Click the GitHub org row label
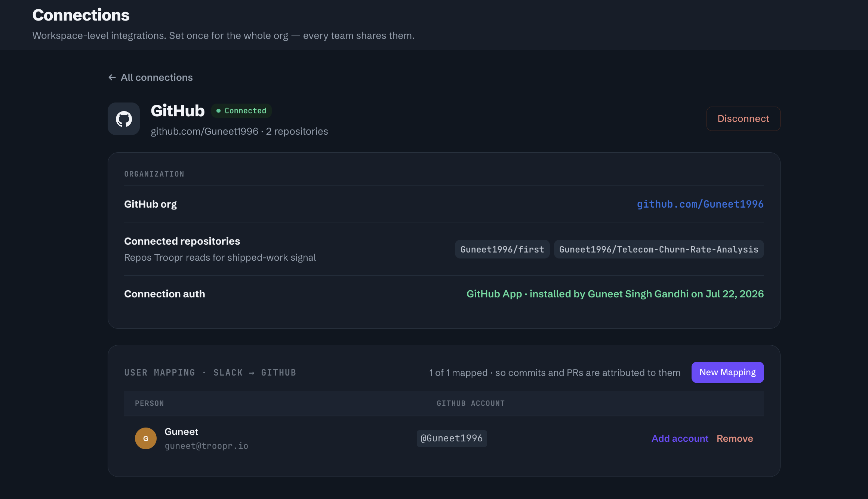The height and width of the screenshot is (499, 868). coord(150,204)
